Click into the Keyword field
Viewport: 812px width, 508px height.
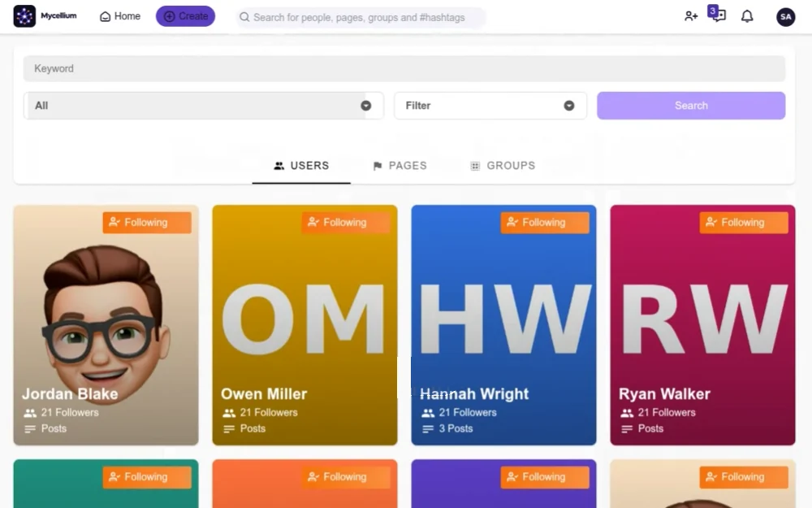[404, 68]
